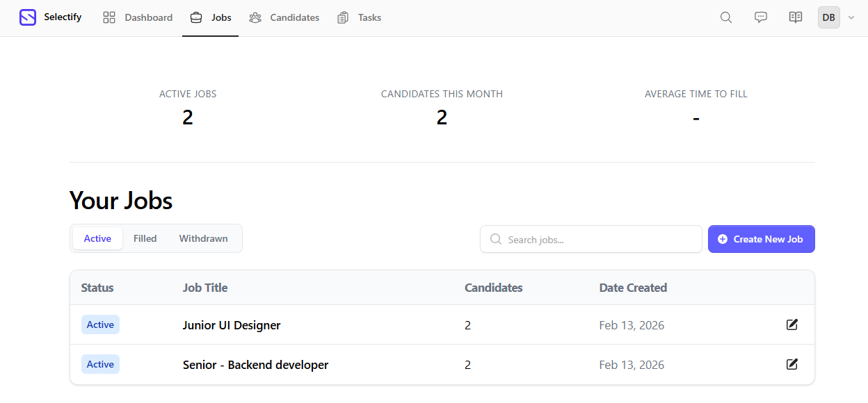Click the Status column header
Image resolution: width=868 pixels, height=403 pixels.
(97, 288)
